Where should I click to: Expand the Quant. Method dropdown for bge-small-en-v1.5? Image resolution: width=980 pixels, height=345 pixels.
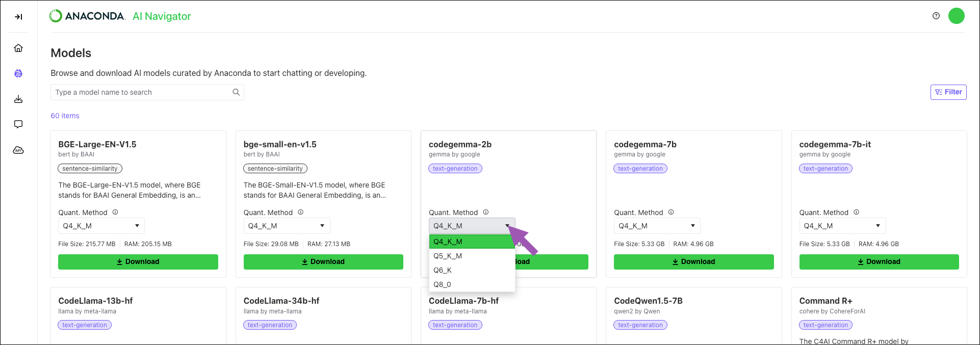[287, 226]
